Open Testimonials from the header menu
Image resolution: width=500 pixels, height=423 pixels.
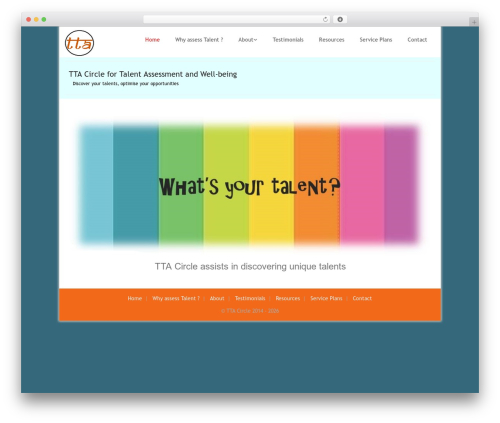tap(288, 40)
